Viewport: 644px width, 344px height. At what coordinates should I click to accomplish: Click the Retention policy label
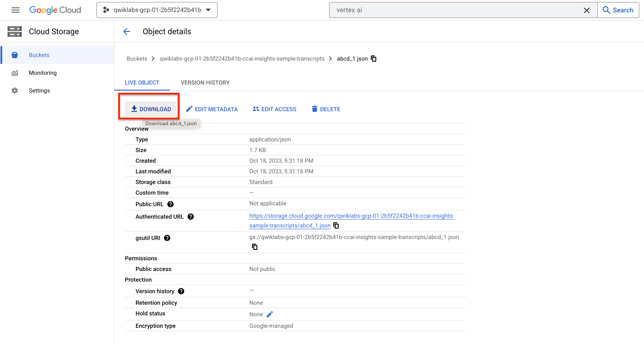[x=156, y=303]
